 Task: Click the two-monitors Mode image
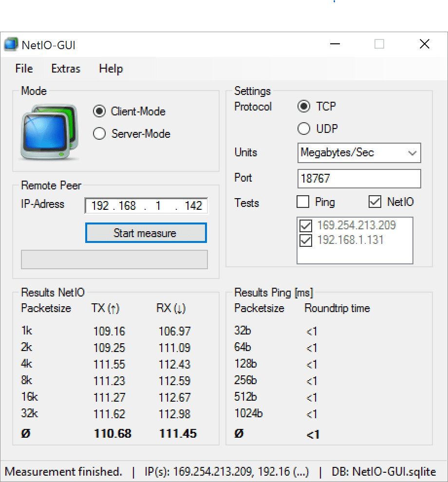click(49, 132)
